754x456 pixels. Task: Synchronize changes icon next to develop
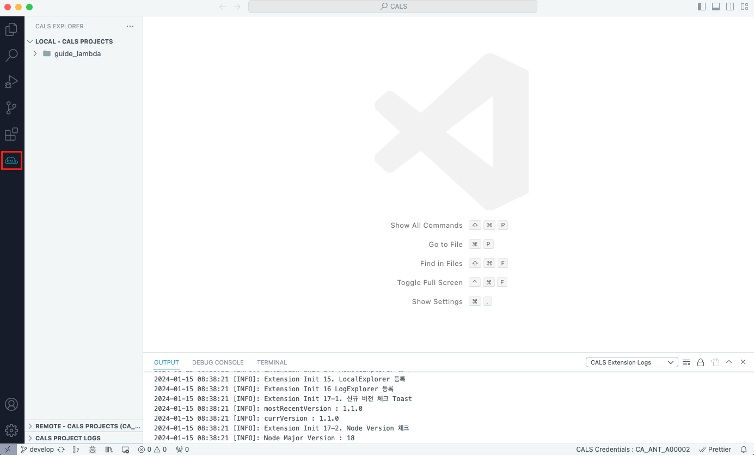coord(61,450)
